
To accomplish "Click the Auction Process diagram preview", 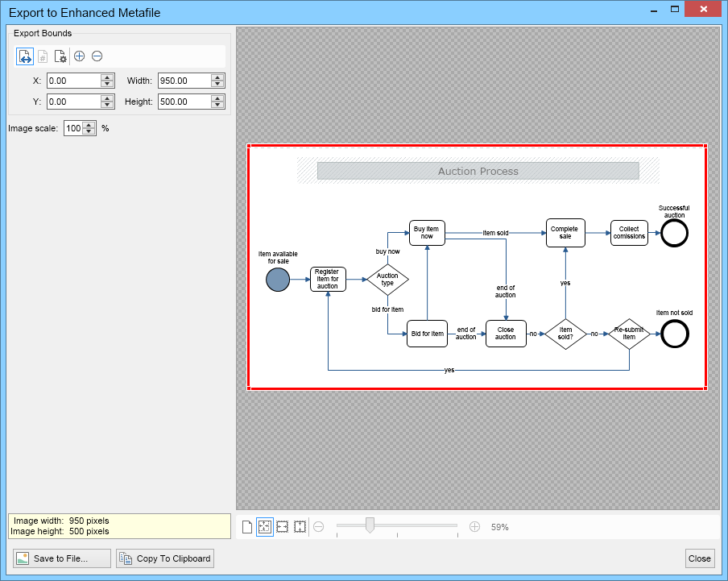I will 478,267.
